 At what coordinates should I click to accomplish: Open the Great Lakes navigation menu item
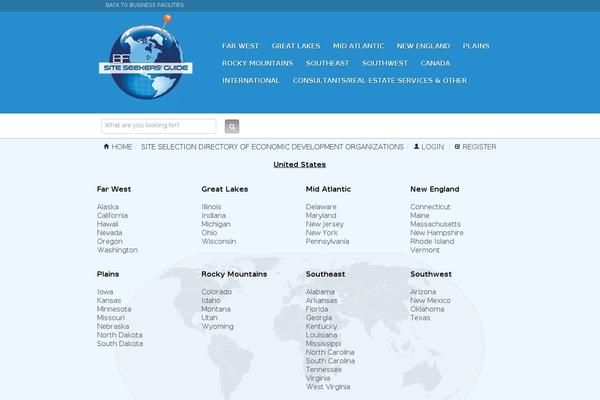click(296, 46)
